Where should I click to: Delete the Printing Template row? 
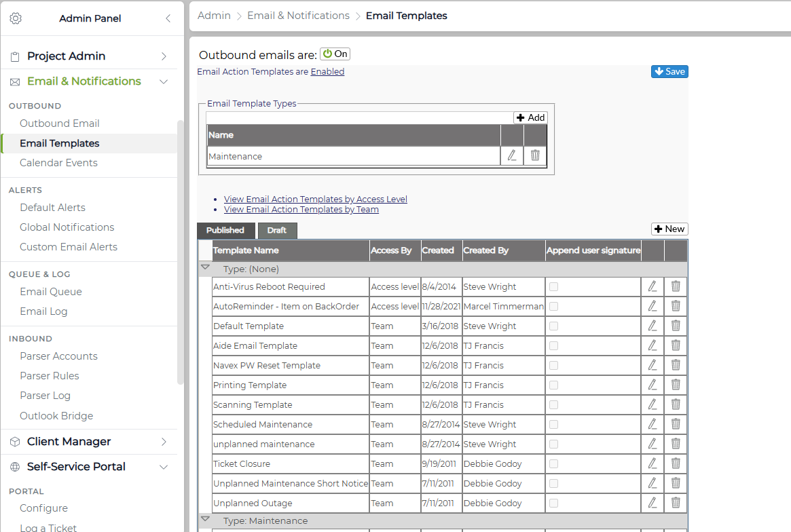(676, 385)
